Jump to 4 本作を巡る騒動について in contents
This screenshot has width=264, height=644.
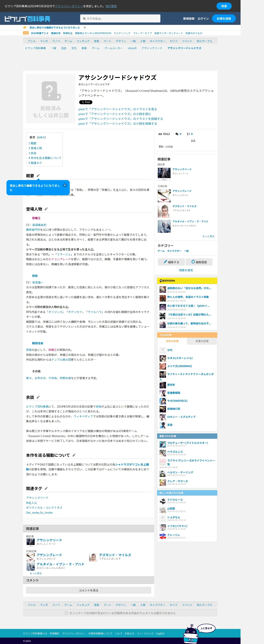click(45, 158)
